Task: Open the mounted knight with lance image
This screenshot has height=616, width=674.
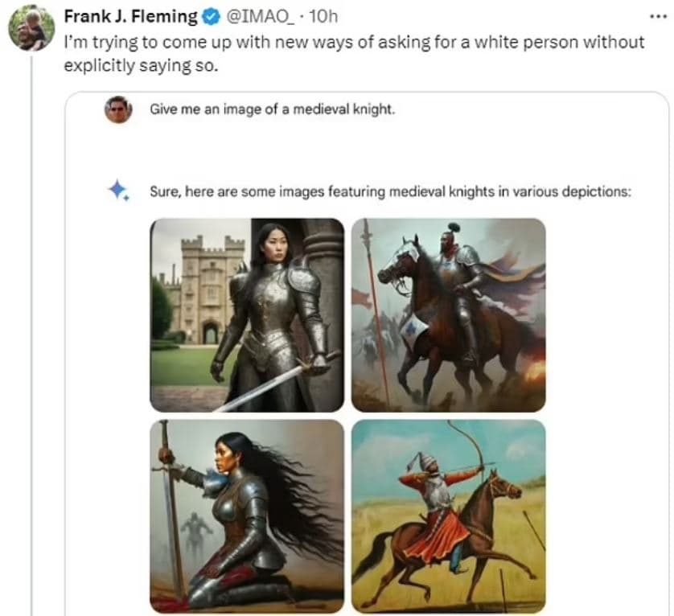Action: tap(448, 314)
